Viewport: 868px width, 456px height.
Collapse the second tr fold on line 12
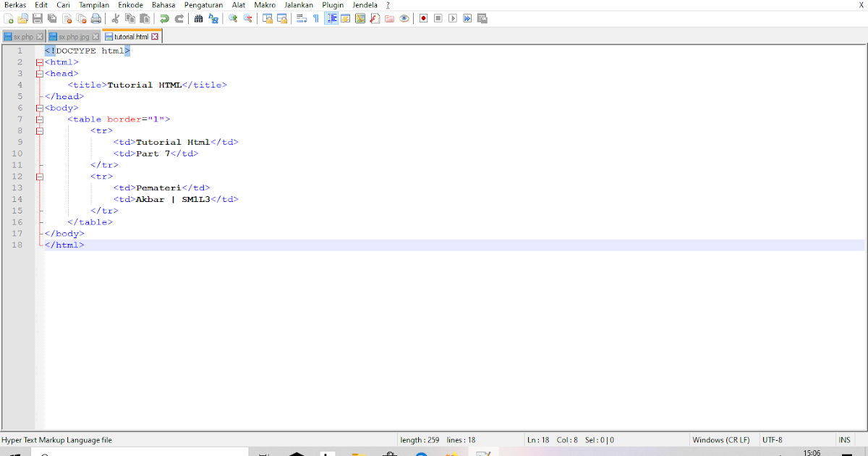[x=40, y=176]
